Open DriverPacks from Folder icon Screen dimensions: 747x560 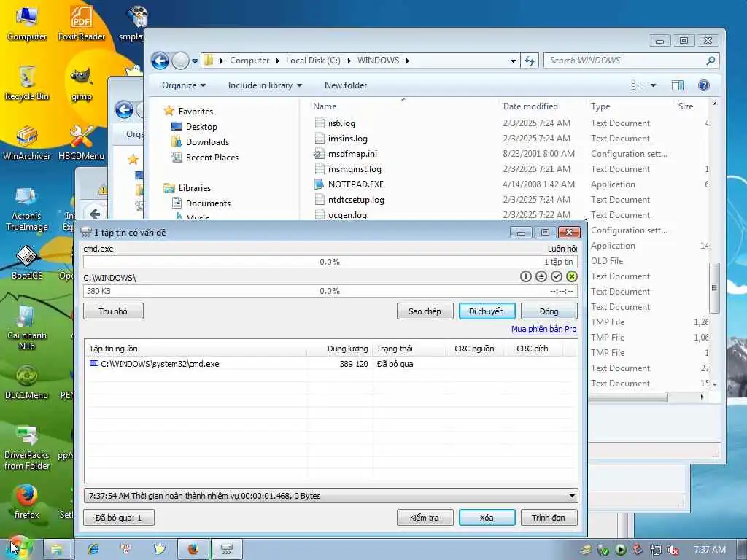(27, 448)
